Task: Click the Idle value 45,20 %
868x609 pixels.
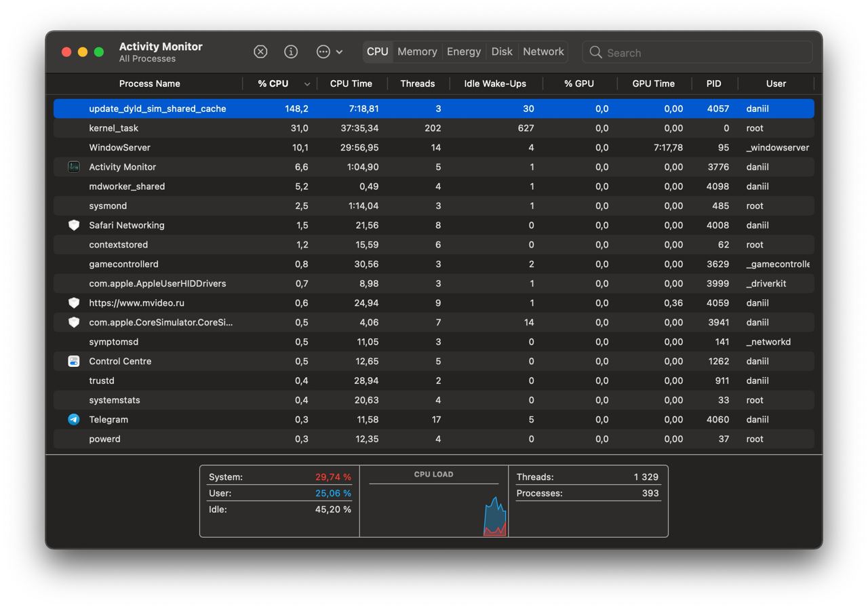Action: [333, 509]
